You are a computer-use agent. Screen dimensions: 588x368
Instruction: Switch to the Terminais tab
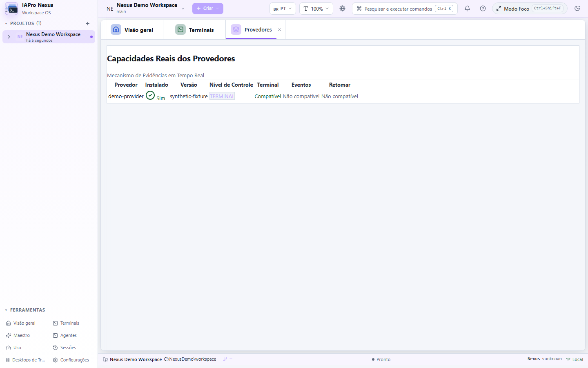tap(195, 30)
